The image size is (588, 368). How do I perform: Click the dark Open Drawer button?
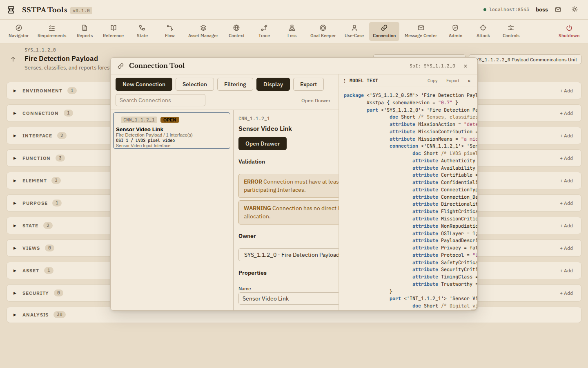click(x=263, y=144)
